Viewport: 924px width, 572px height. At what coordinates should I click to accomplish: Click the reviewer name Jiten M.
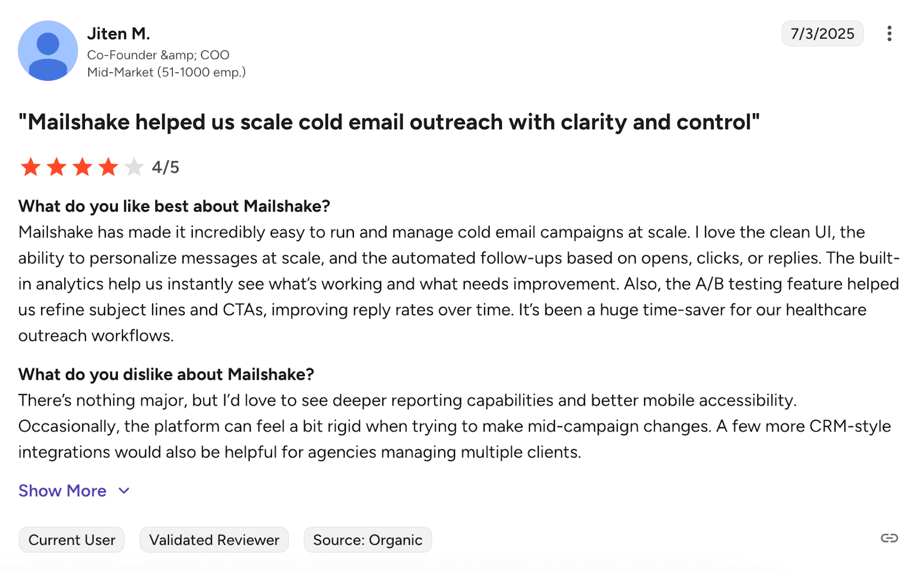pos(118,34)
